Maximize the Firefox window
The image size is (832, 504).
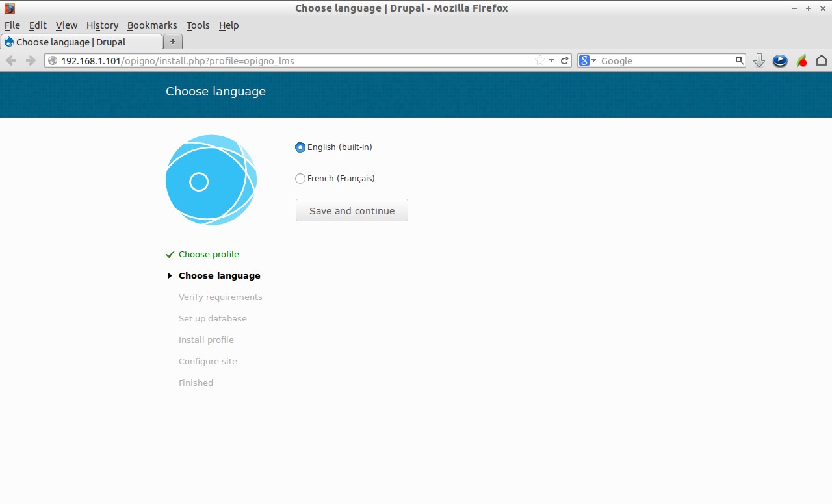point(809,8)
